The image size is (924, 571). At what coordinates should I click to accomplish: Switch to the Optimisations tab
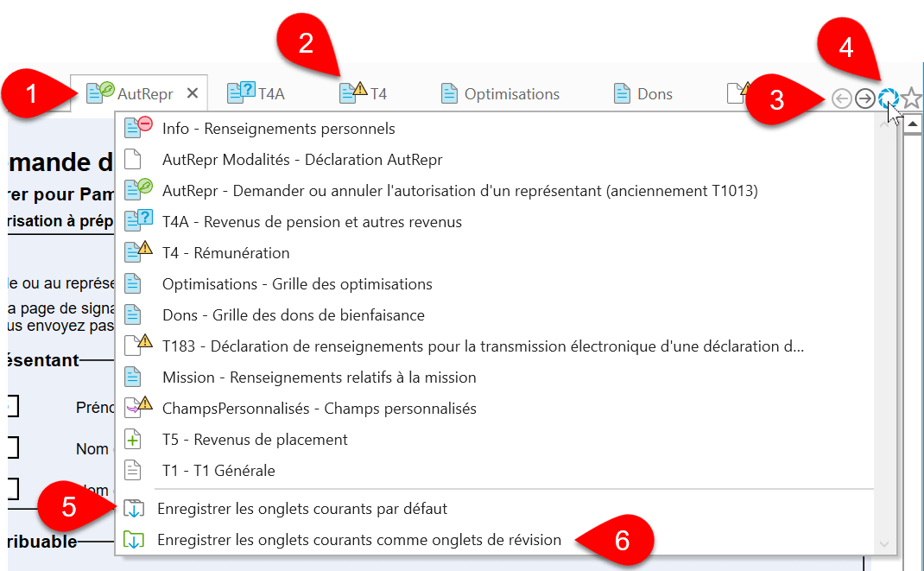point(500,94)
